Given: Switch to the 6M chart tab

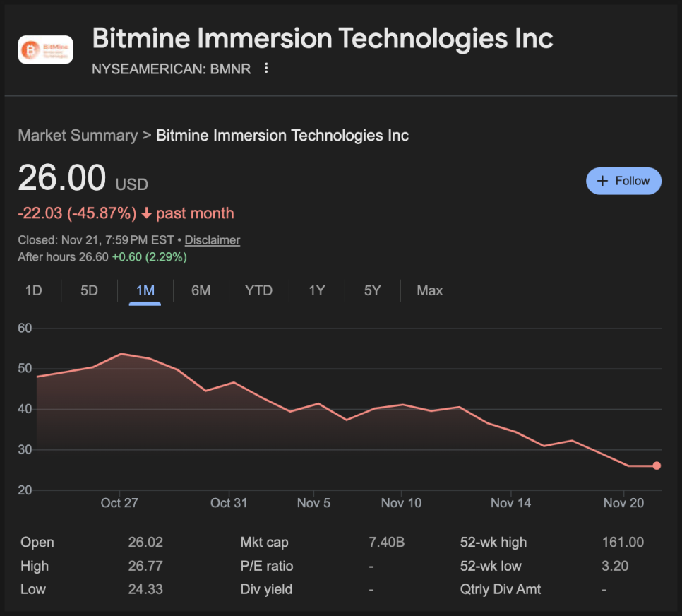Looking at the screenshot, I should point(201,290).
